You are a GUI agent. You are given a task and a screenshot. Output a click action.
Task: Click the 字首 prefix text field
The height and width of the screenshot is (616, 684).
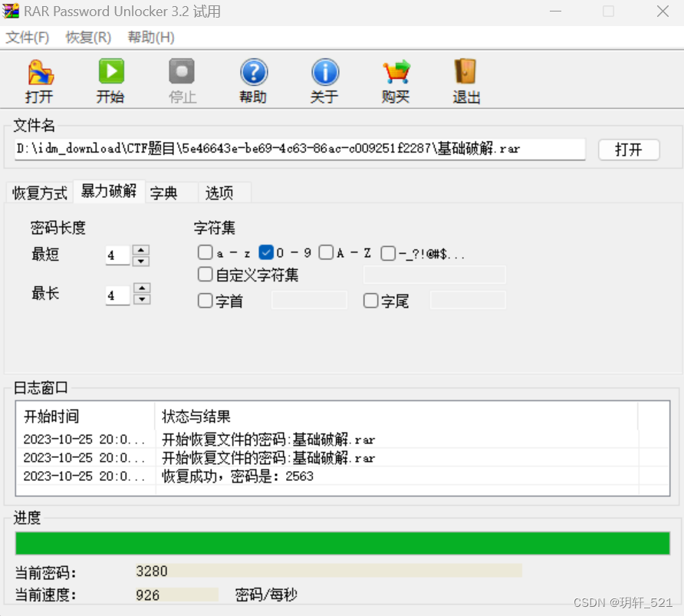coord(309,300)
